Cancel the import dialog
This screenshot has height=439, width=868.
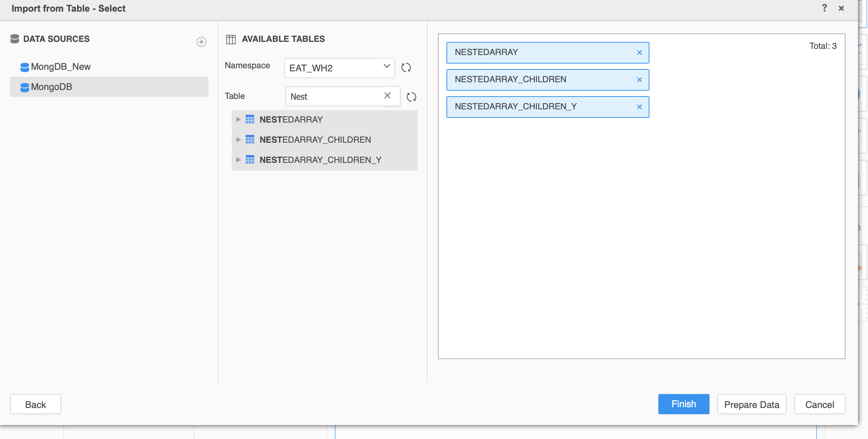click(x=820, y=404)
